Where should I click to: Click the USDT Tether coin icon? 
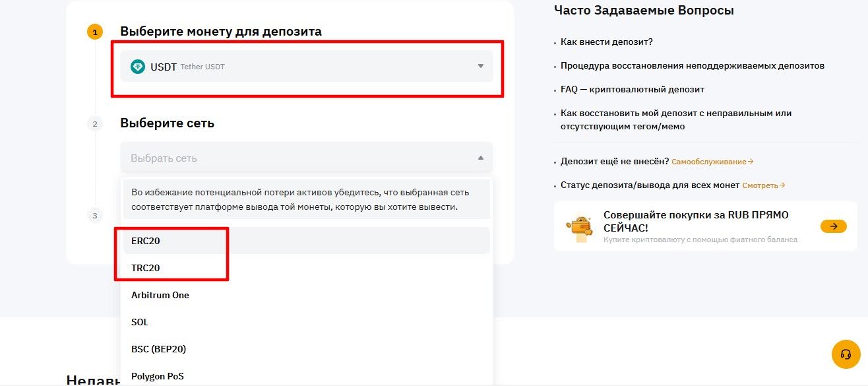[x=139, y=66]
